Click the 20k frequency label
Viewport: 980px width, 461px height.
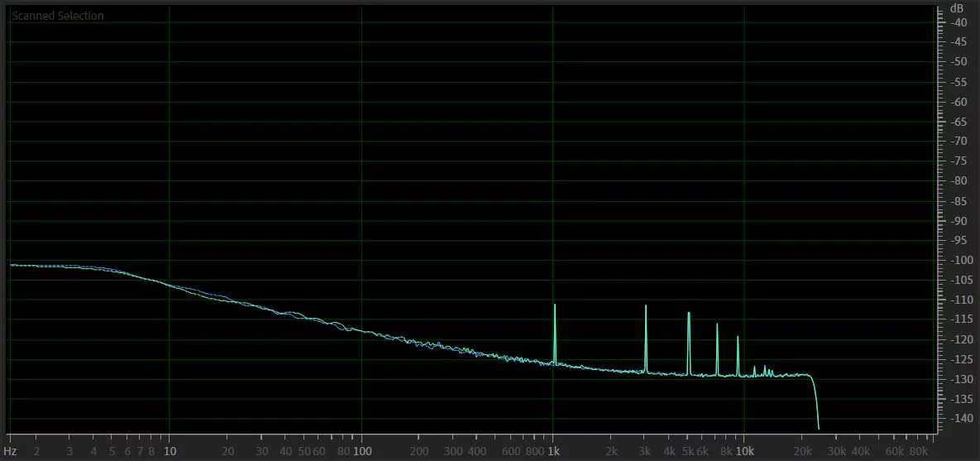tap(802, 451)
